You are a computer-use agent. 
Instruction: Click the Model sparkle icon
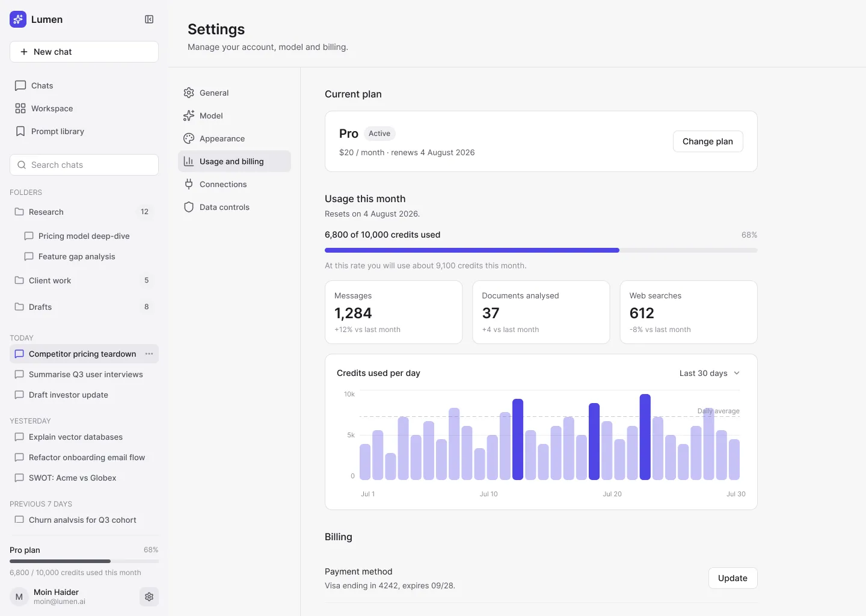189,115
